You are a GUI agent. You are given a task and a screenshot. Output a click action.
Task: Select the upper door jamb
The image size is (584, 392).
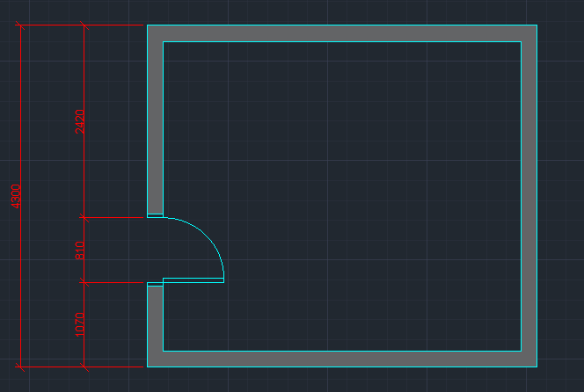155,215
